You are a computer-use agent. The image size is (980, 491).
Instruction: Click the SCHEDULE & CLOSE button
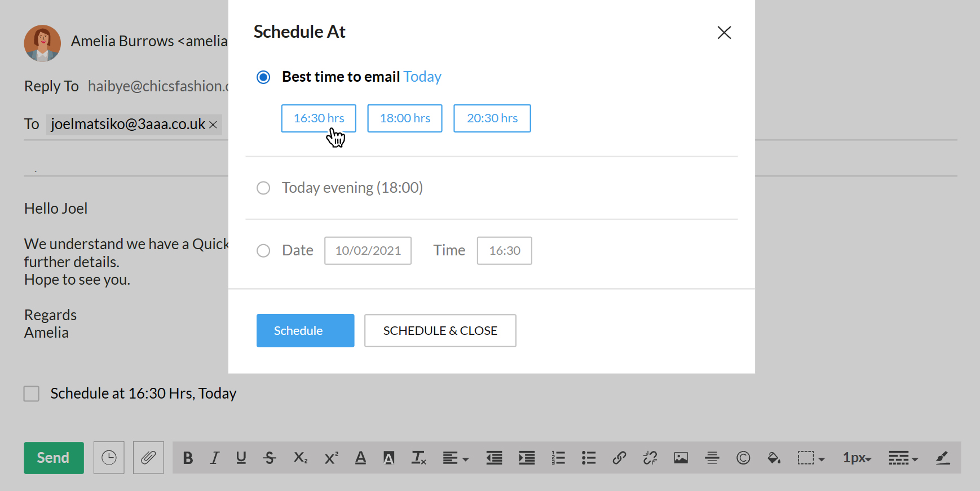440,331
